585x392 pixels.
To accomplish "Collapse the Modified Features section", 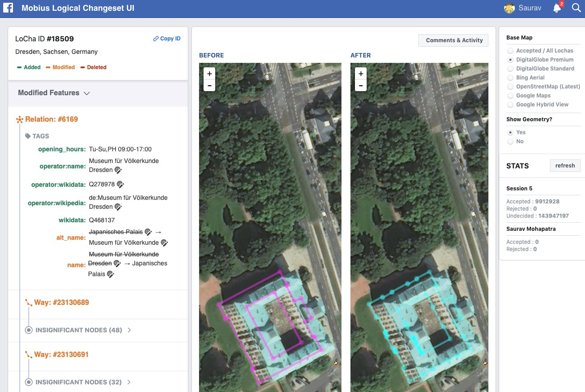I will (x=87, y=93).
